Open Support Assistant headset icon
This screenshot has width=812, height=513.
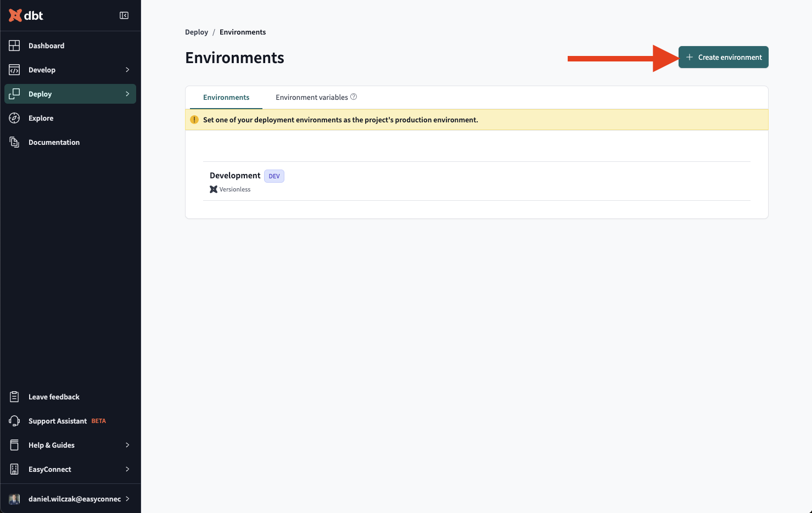pos(14,421)
